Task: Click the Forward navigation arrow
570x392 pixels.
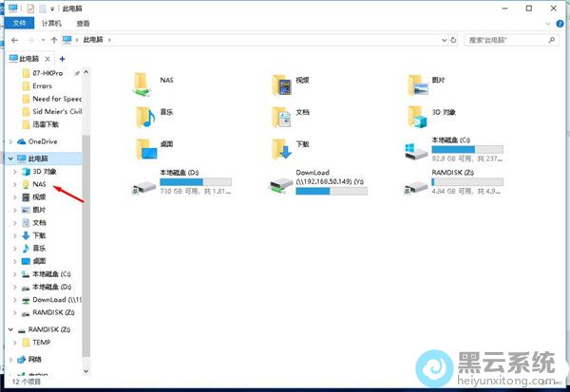Action: click(30, 40)
